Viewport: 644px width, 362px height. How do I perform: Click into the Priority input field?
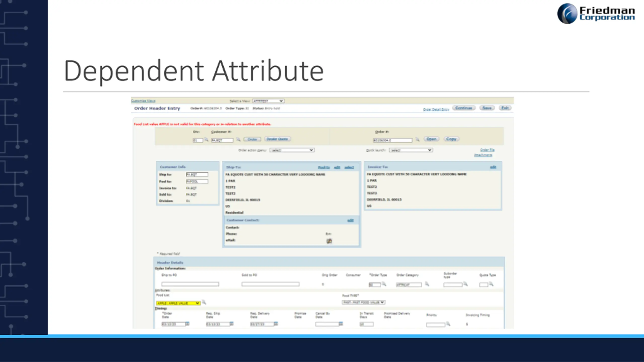tap(436, 325)
